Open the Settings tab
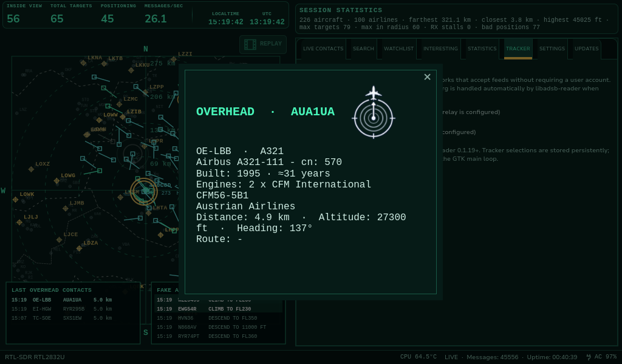 point(552,49)
